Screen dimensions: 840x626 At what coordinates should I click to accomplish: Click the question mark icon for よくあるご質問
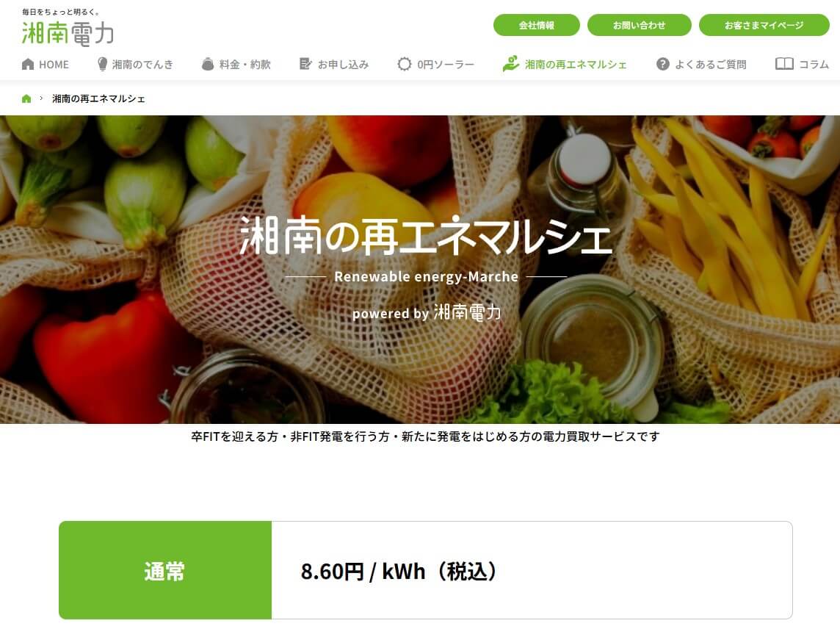coord(663,65)
